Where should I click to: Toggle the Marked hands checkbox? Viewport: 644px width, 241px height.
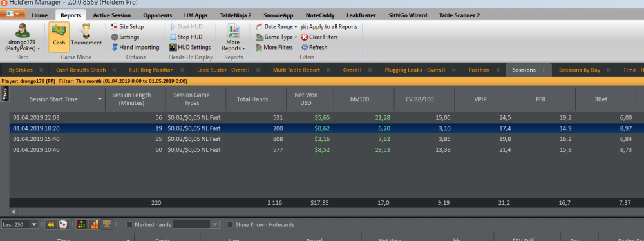(x=129, y=224)
